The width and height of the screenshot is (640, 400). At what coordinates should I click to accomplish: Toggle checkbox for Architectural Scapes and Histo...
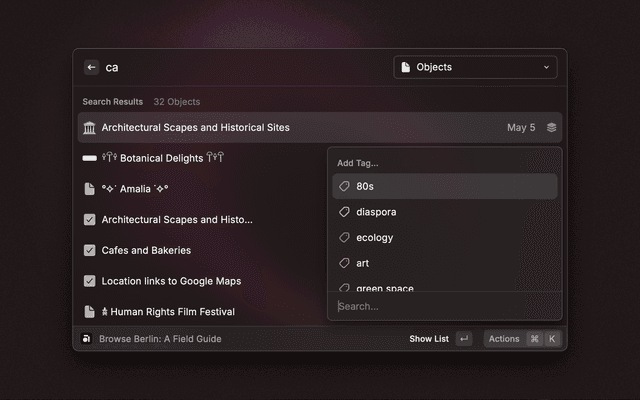click(90, 220)
